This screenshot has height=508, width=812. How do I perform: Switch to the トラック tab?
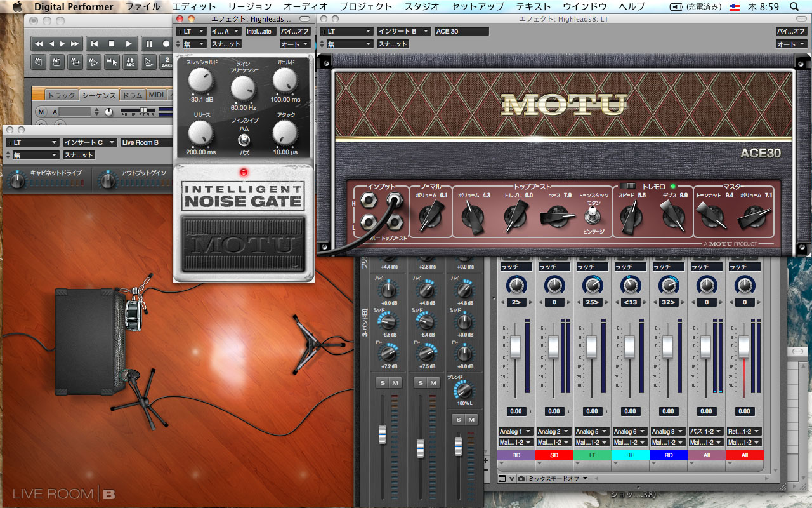click(62, 95)
